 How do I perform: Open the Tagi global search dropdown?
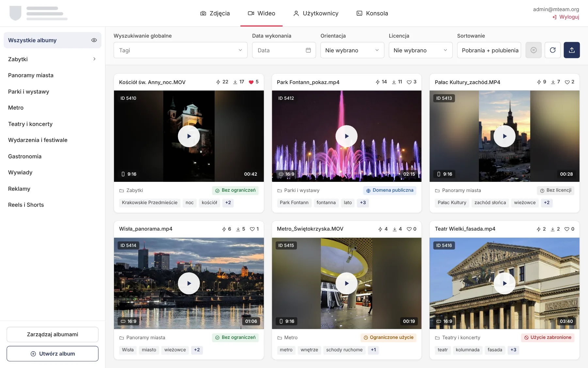pyautogui.click(x=181, y=50)
